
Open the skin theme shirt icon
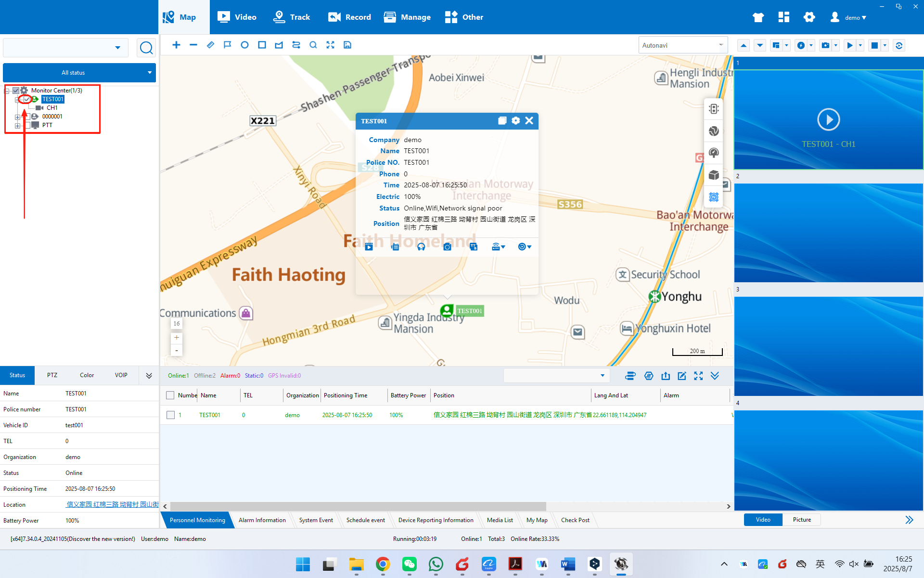tap(758, 17)
